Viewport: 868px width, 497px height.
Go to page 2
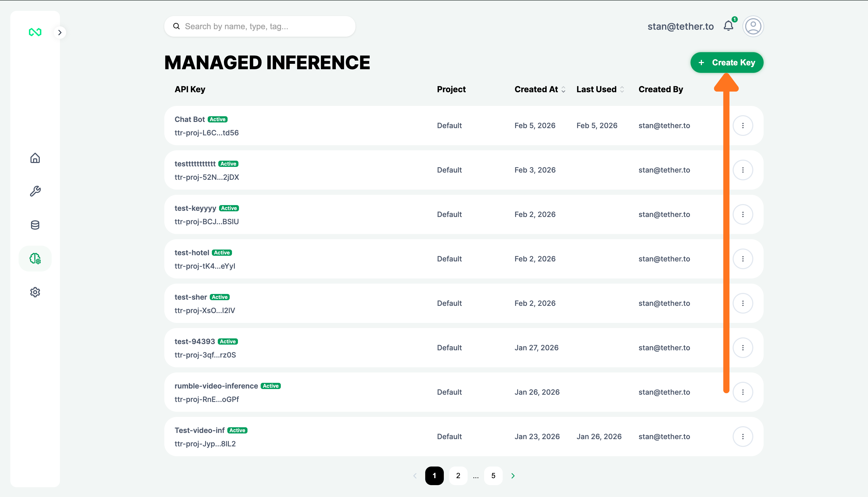[x=458, y=476]
